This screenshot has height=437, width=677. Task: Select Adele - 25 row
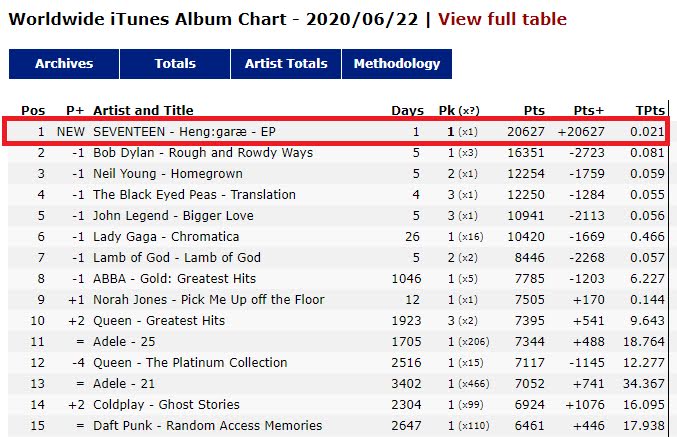[x=338, y=342]
